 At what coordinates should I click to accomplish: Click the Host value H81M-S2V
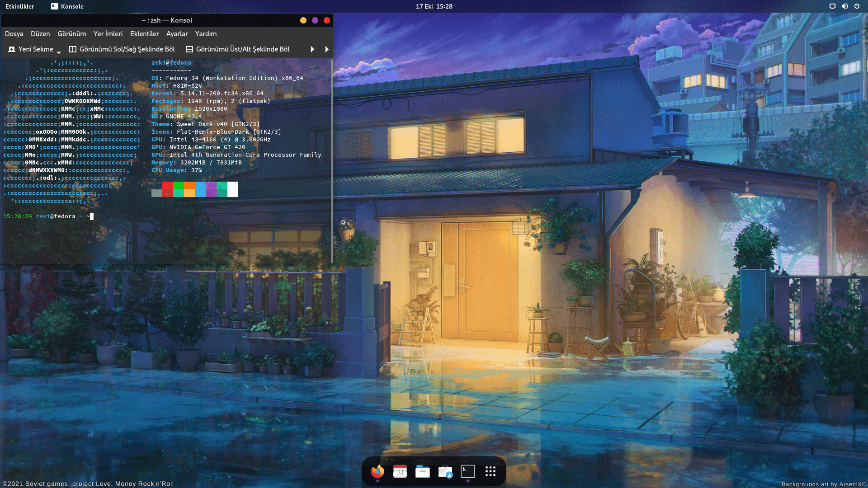click(x=188, y=86)
